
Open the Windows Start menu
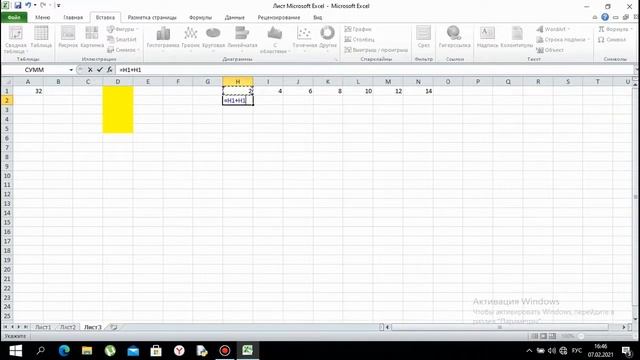[16, 351]
